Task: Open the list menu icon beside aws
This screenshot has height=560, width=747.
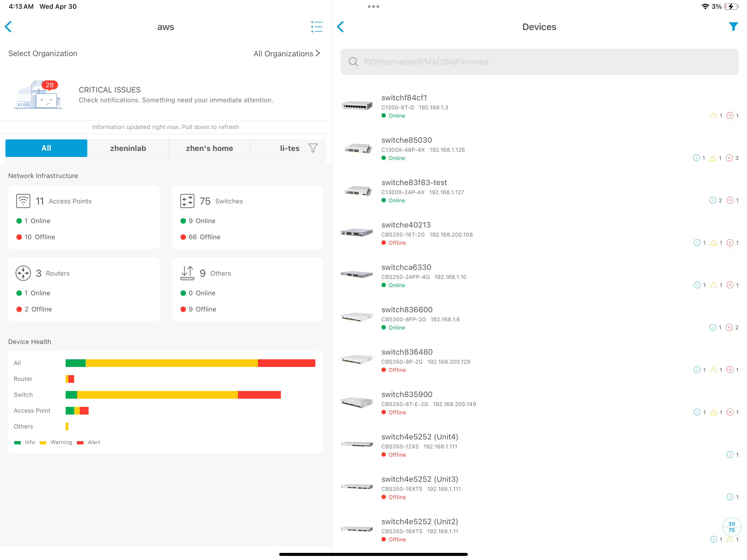Action: (x=316, y=27)
